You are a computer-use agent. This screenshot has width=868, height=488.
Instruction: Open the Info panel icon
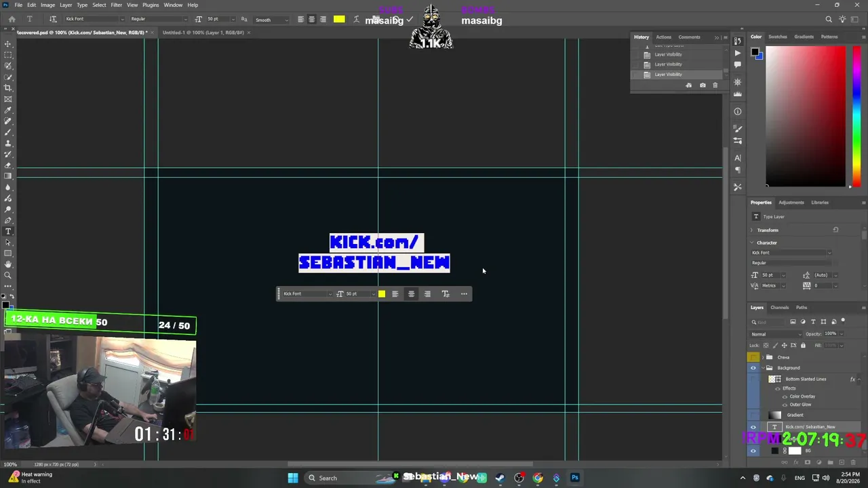tap(738, 112)
